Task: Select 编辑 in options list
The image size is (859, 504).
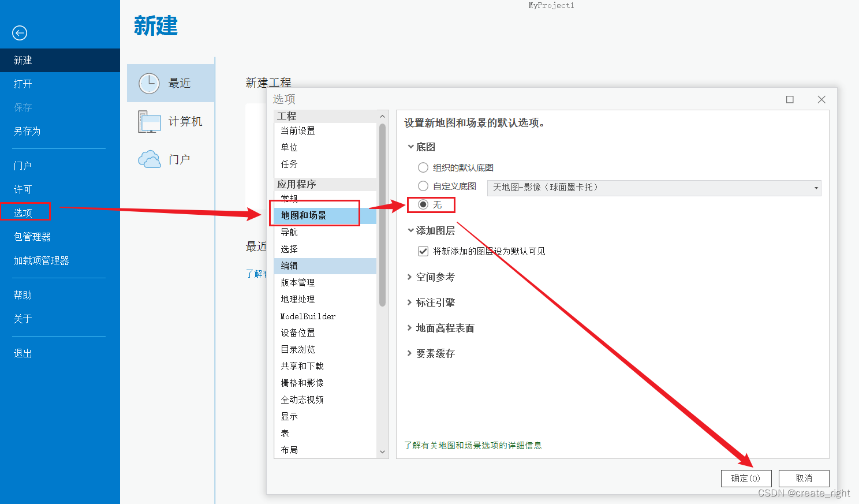Action: [326, 266]
